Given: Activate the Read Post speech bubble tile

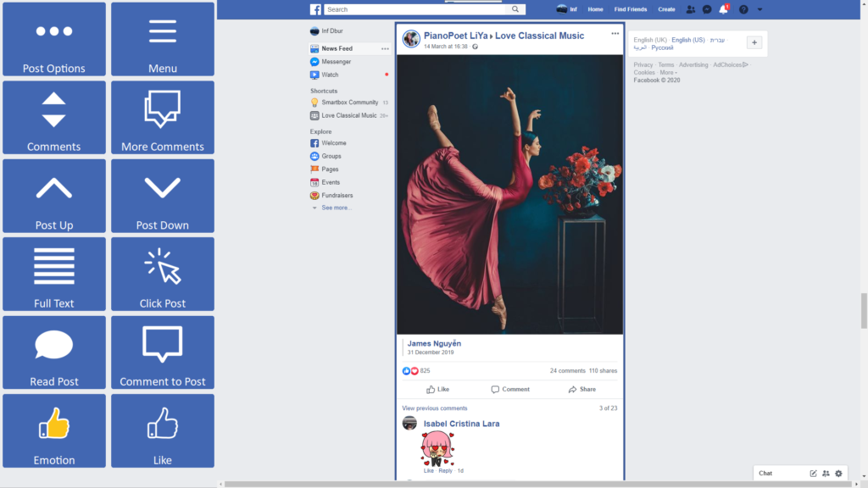Looking at the screenshot, I should coord(54,352).
